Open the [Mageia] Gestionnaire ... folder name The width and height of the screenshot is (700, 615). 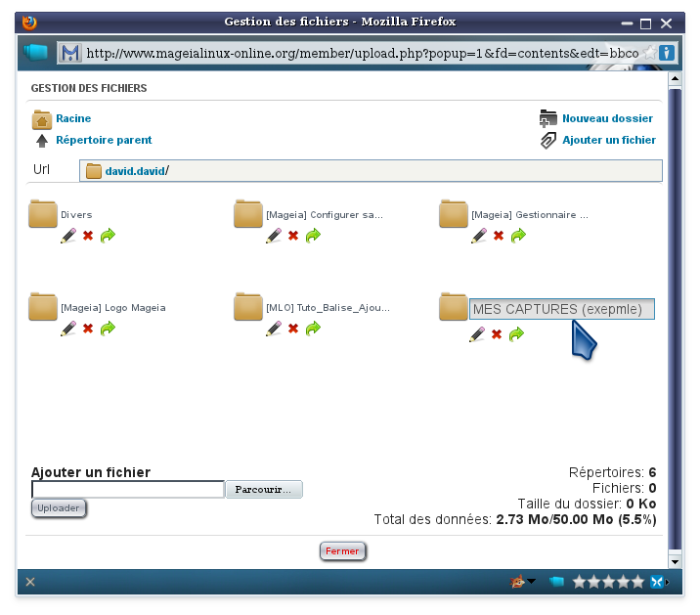[530, 215]
